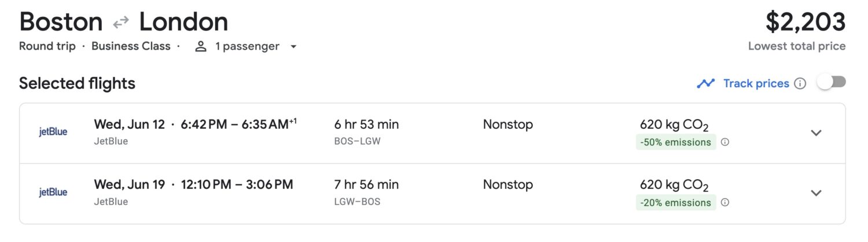Click the passenger person icon
The height and width of the screenshot is (242, 868).
click(x=201, y=47)
